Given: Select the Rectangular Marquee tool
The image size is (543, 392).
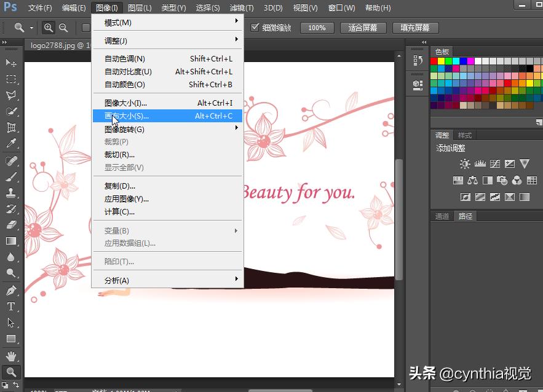Looking at the screenshot, I should click(x=11, y=79).
